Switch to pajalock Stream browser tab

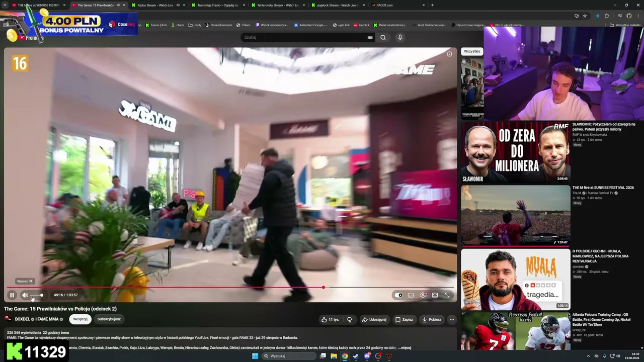pos(338,5)
